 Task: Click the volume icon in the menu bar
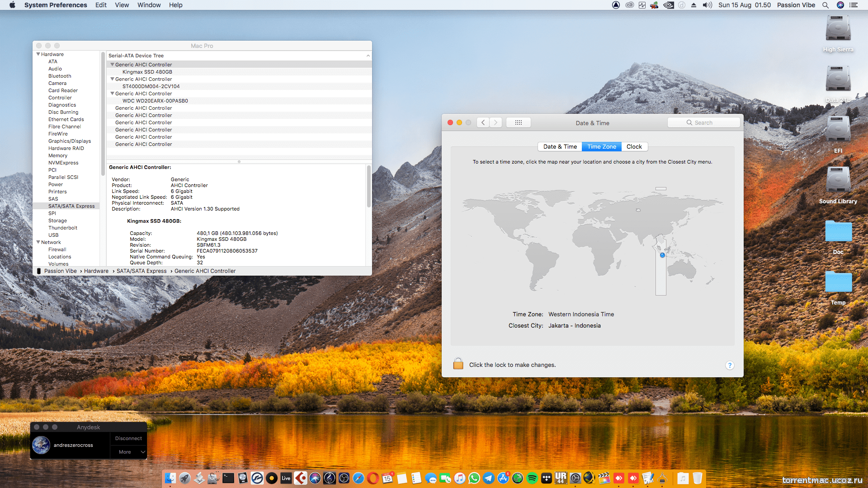[x=707, y=5]
